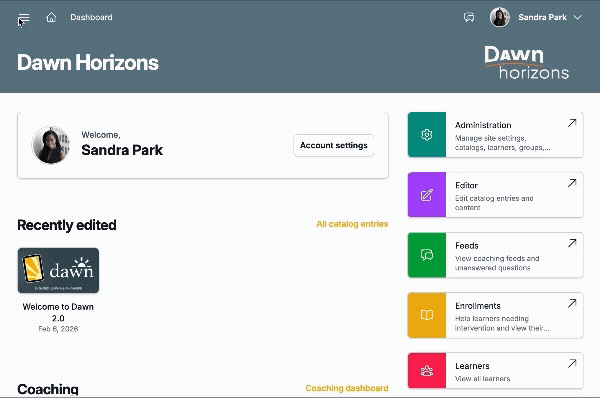Click the home icon in header
Image resolution: width=600 pixels, height=398 pixels.
click(51, 17)
